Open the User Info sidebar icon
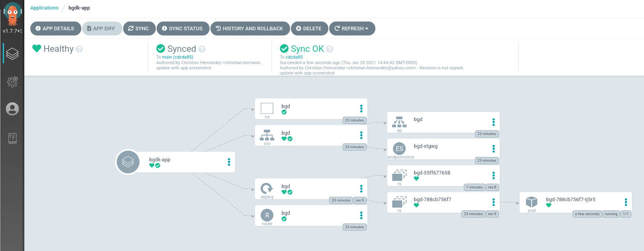The image size is (644, 251). point(12,109)
